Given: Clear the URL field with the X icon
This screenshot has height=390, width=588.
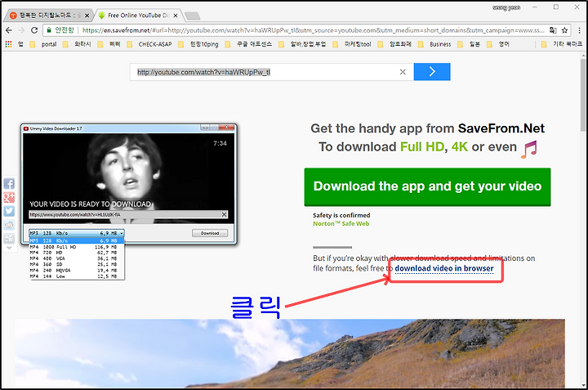Looking at the screenshot, I should click(x=403, y=72).
